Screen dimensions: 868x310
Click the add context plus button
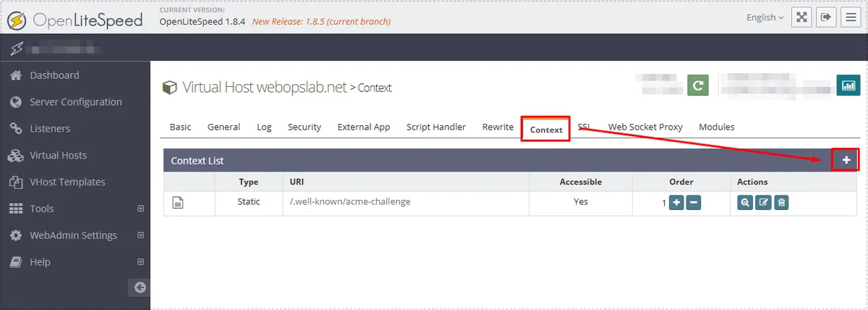pos(846,160)
